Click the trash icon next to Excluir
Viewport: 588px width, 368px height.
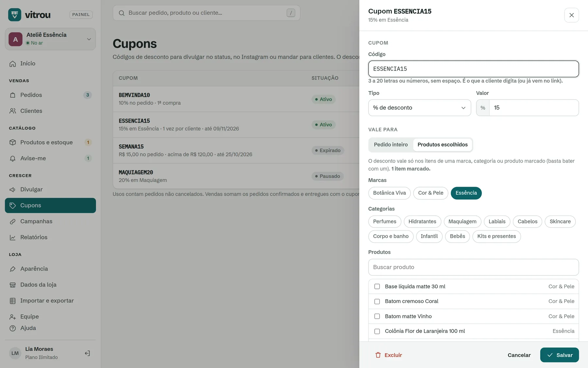pos(378,355)
